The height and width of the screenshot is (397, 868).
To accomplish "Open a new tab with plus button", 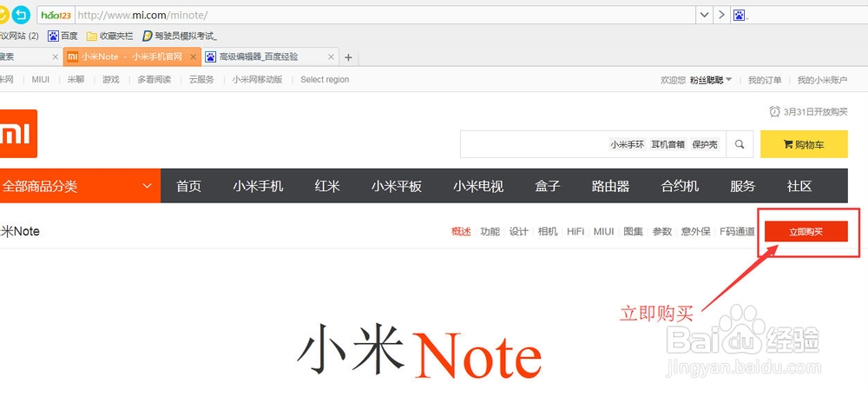I will [348, 57].
